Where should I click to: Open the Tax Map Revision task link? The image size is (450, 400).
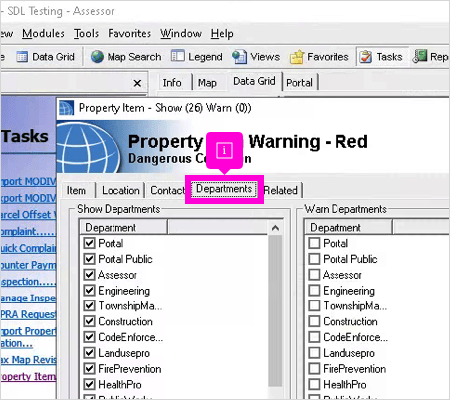[x=28, y=360]
